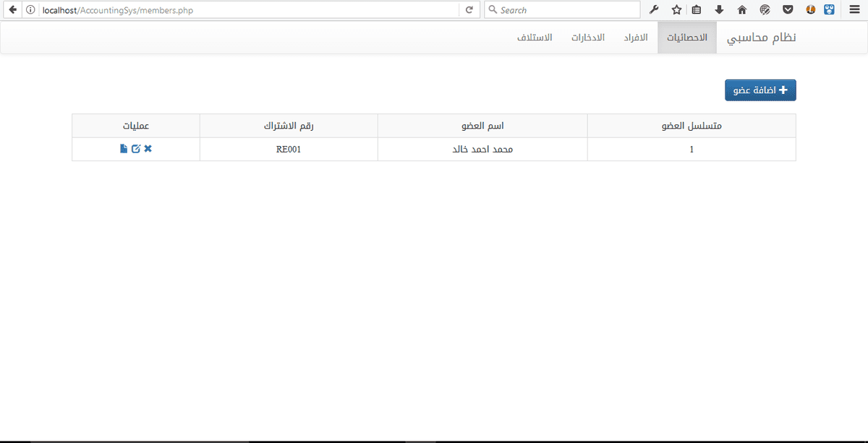The image size is (868, 443).
Task: Open the الادخارات nav tab
Action: 587,38
